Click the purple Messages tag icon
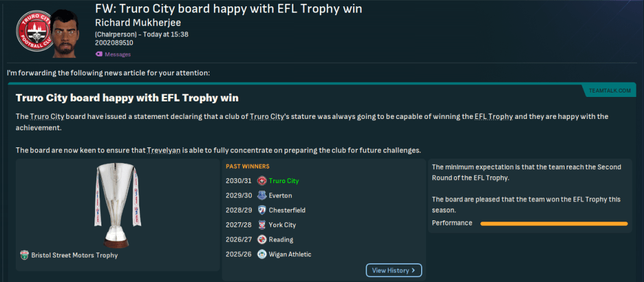Image resolution: width=644 pixels, height=282 pixels. pos(99,55)
